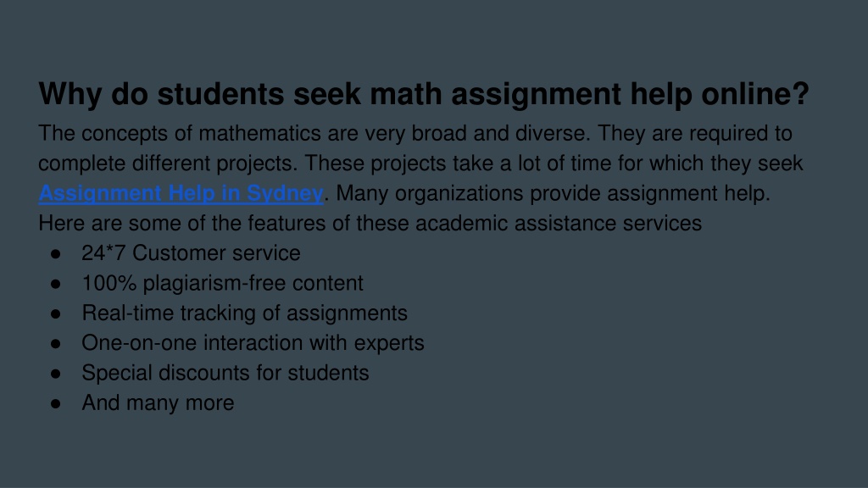The height and width of the screenshot is (488, 868).
Task: Click the slide heading about math assignment help
Action: (424, 93)
